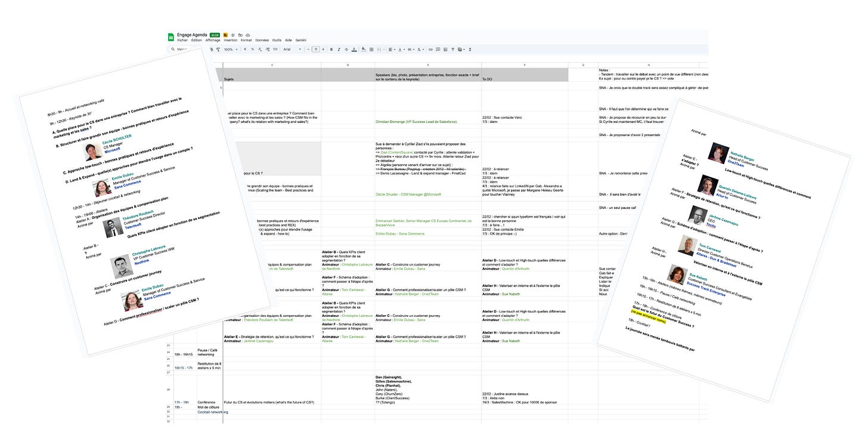Open the Aide menu
This screenshot has width=868, height=438.
pos(289,40)
